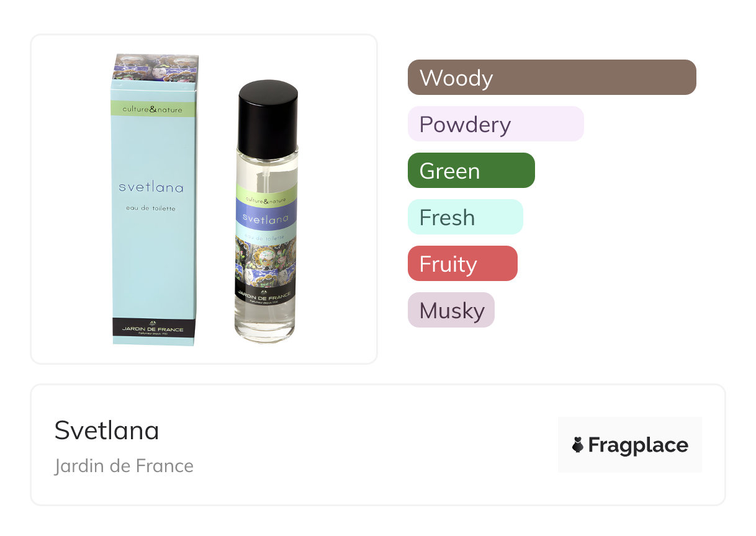Image resolution: width=756 pixels, height=536 pixels.
Task: Select the Fruity accord bar
Action: point(462,264)
